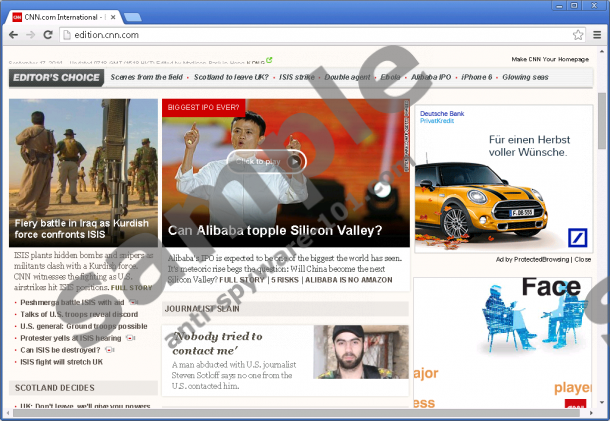
Task: Bookmark this page with the star icon
Action: click(x=577, y=35)
